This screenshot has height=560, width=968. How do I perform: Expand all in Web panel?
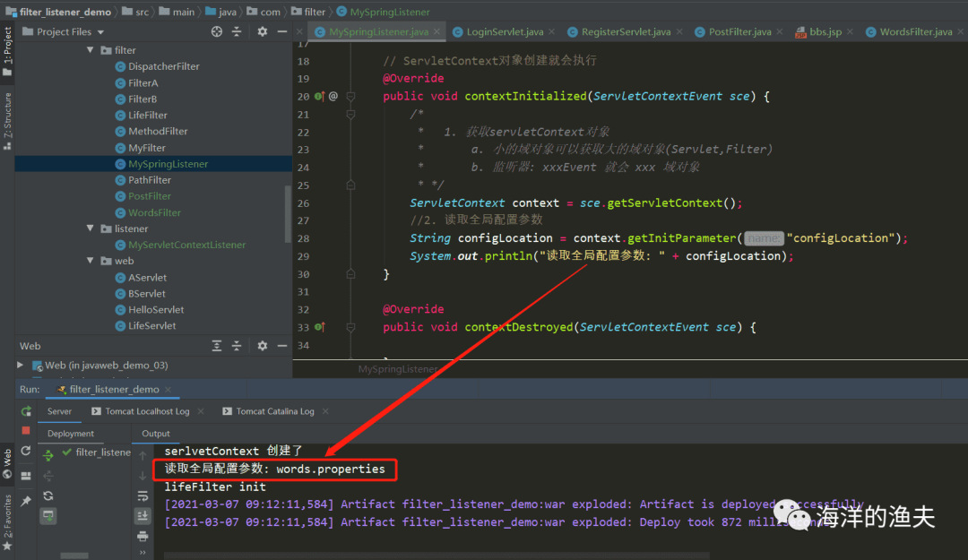coord(217,346)
